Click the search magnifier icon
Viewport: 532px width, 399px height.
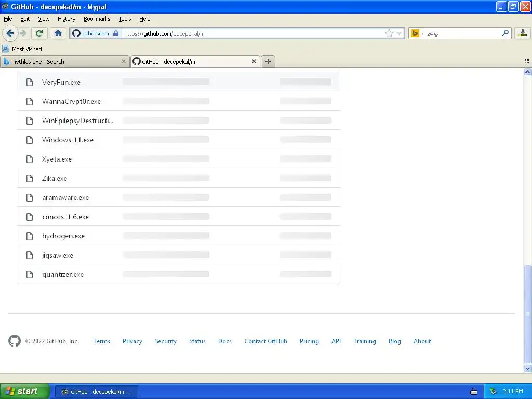point(505,33)
